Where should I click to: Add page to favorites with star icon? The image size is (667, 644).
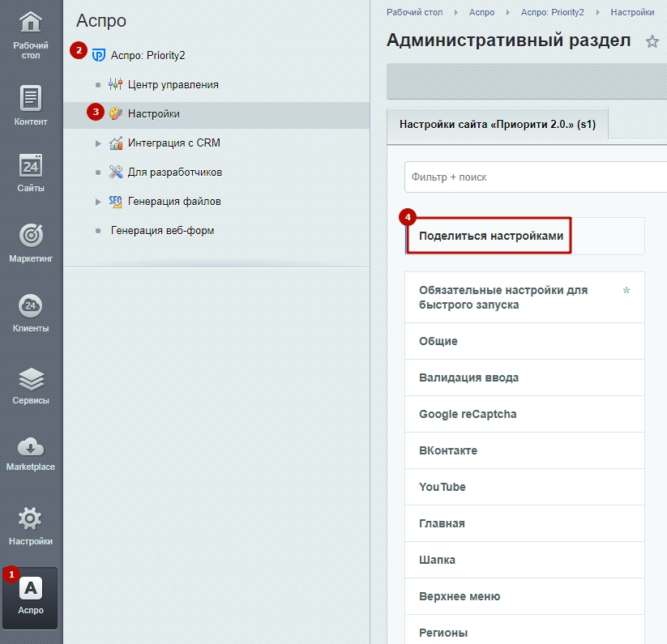(652, 41)
